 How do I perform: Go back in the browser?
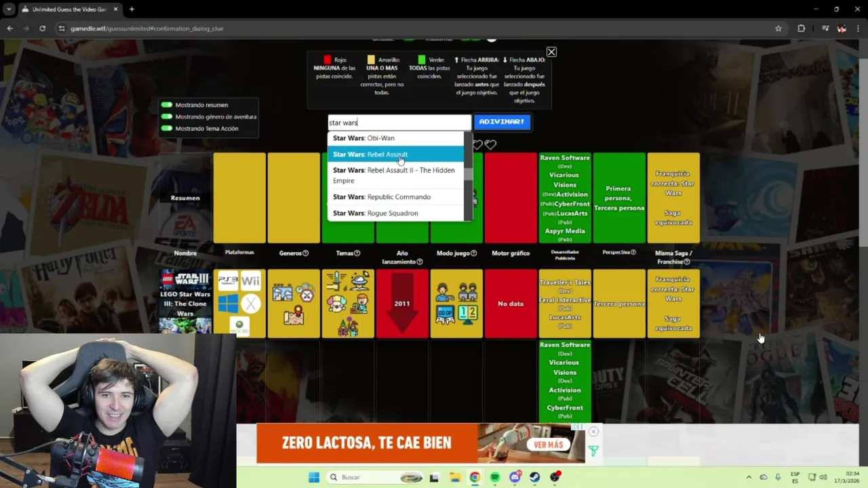click(x=9, y=28)
